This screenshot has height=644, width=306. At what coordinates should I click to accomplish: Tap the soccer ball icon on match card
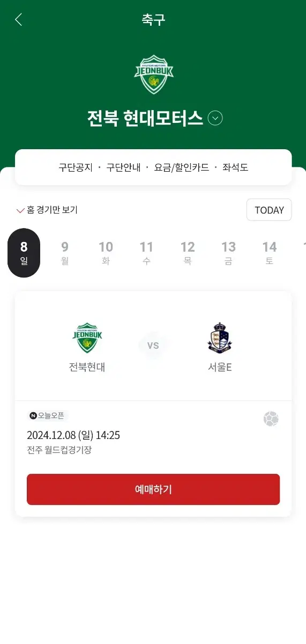coord(271,419)
